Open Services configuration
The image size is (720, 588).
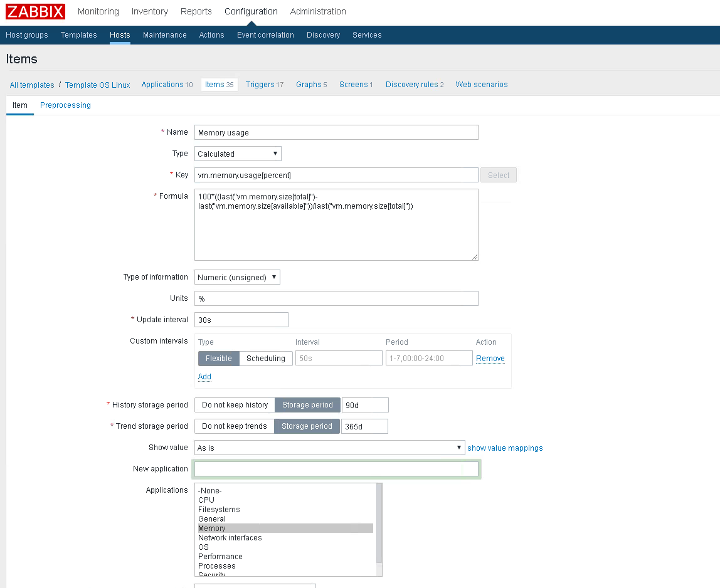367,35
